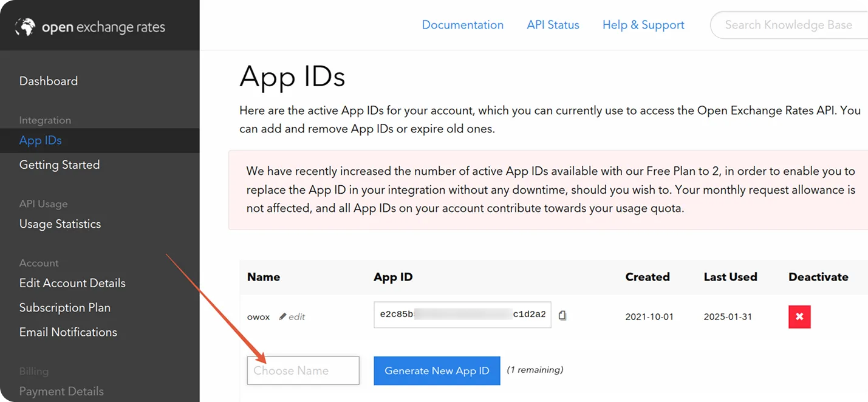Viewport: 868px width, 402px height.
Task: Open the Documentation link
Action: coord(462,25)
